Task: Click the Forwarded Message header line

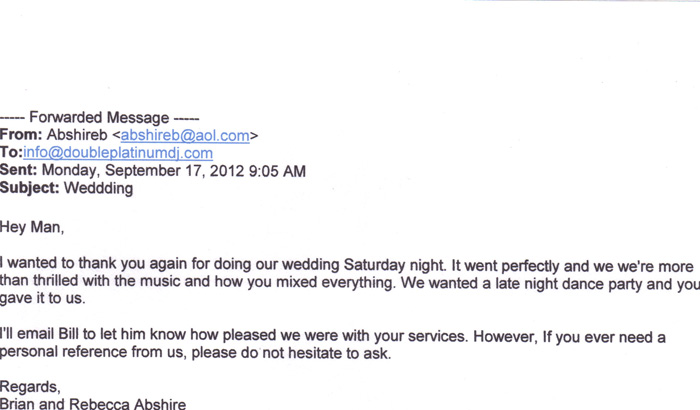Action: click(100, 116)
